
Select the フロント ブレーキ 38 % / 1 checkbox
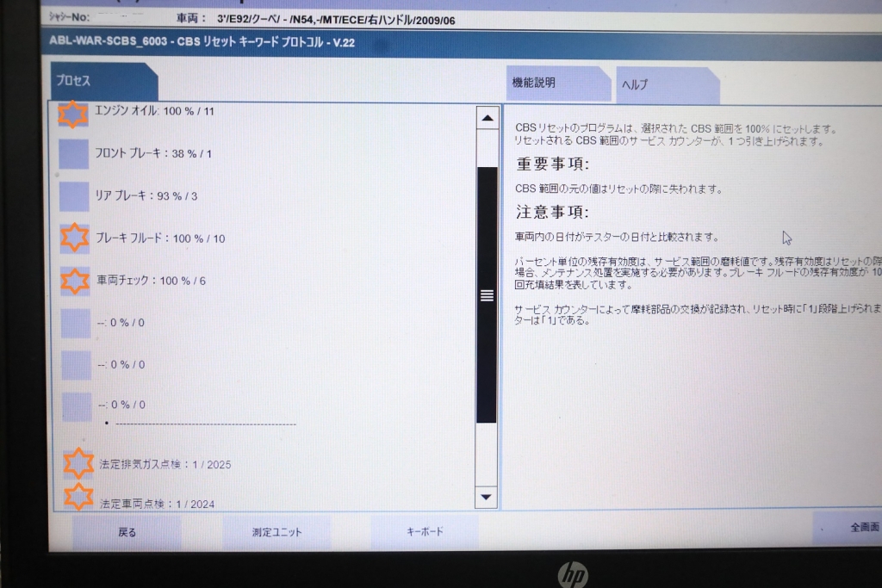tap(74, 154)
